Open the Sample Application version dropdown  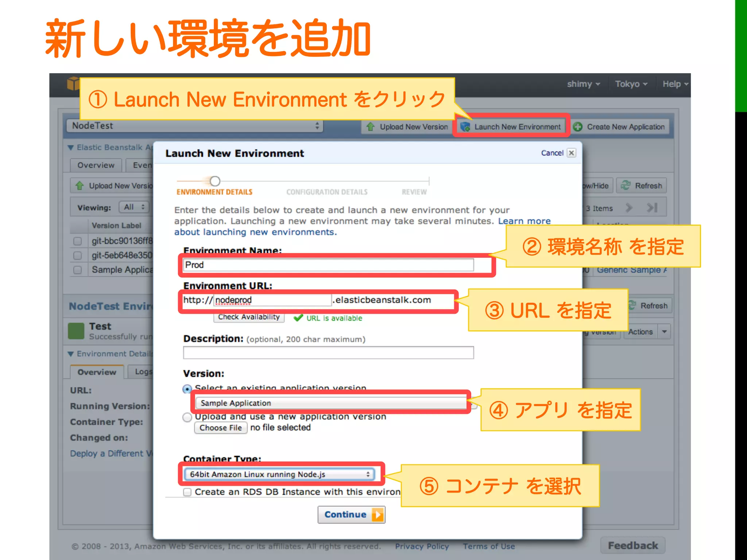tap(336, 403)
